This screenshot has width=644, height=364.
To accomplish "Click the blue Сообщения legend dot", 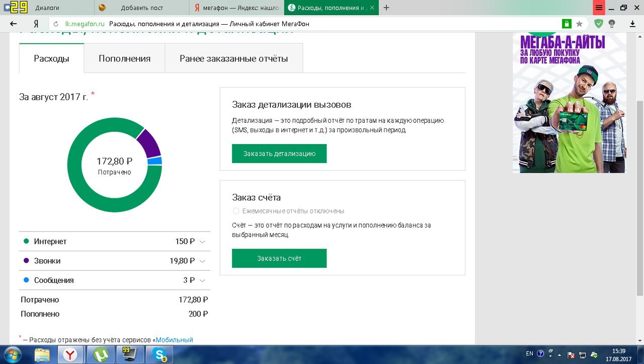I will pyautogui.click(x=26, y=280).
